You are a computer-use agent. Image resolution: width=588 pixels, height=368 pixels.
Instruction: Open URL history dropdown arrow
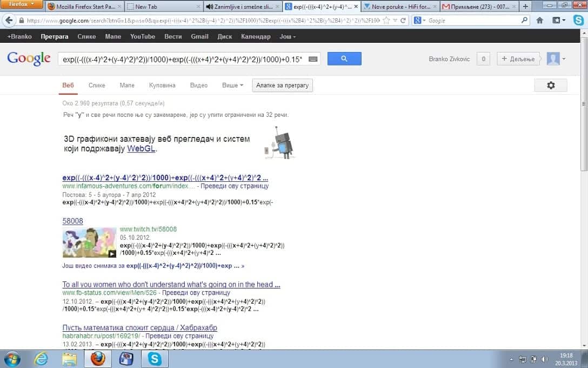point(395,21)
